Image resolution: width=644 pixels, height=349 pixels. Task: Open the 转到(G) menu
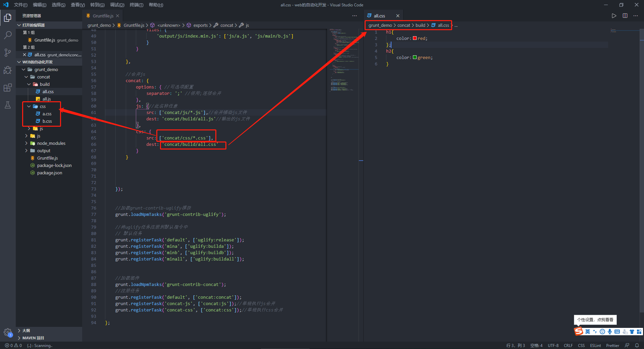(97, 5)
